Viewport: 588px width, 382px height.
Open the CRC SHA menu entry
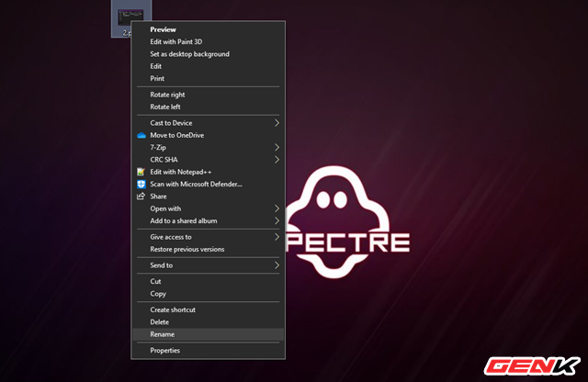click(209, 160)
